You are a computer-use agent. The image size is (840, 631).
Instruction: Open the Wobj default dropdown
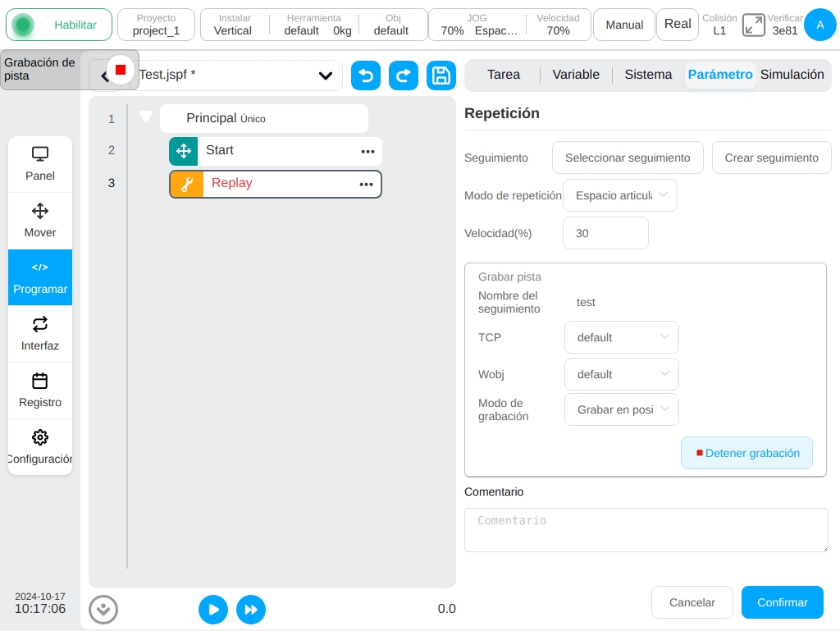(622, 374)
